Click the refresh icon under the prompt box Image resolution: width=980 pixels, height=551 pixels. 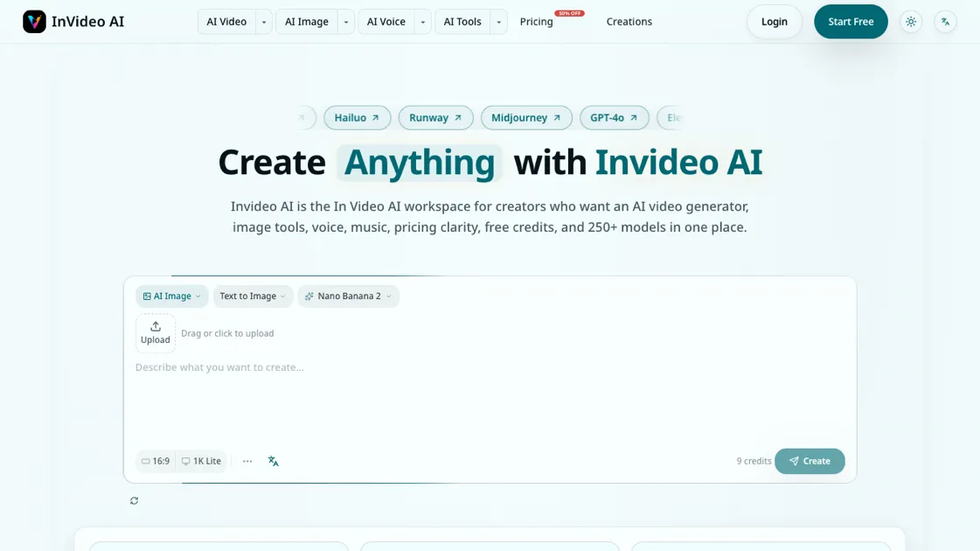(134, 500)
